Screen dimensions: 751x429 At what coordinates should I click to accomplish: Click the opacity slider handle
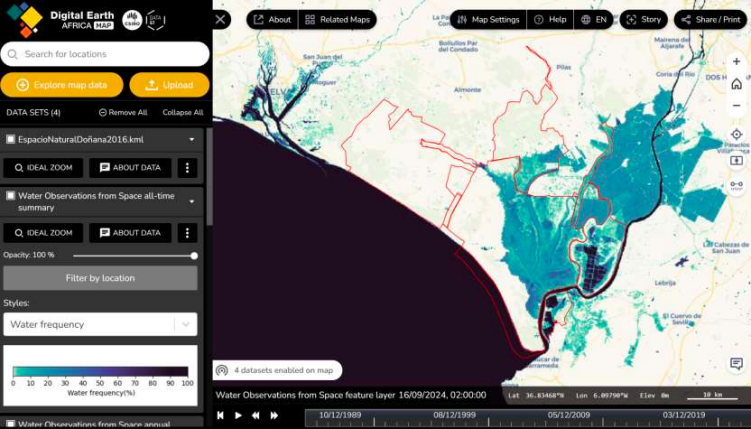click(x=193, y=255)
